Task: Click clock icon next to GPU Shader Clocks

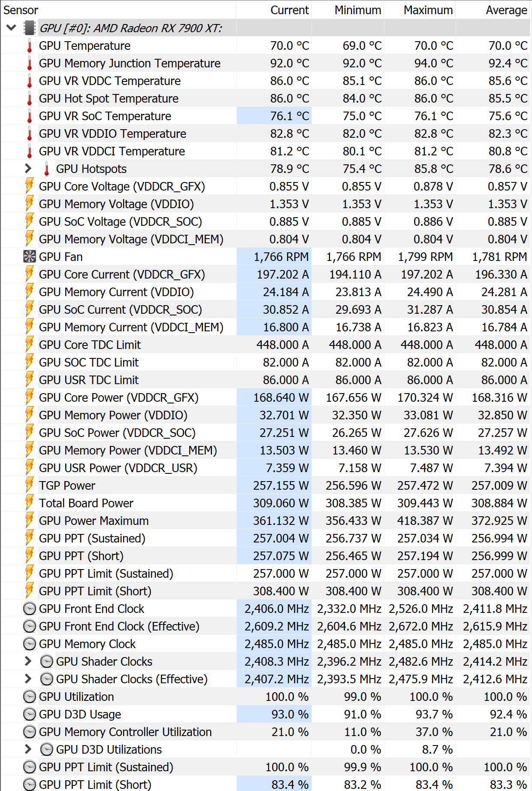Action: [46, 661]
